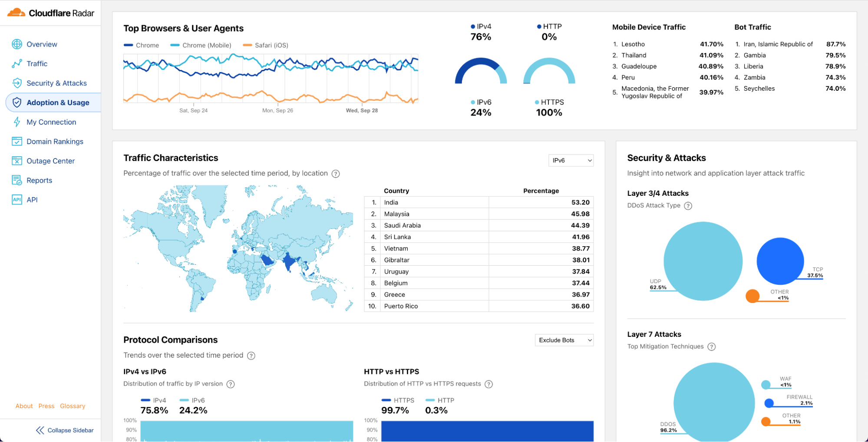Screen dimensions: 868x442
Task: Go to the Traffic section
Action: pos(37,64)
